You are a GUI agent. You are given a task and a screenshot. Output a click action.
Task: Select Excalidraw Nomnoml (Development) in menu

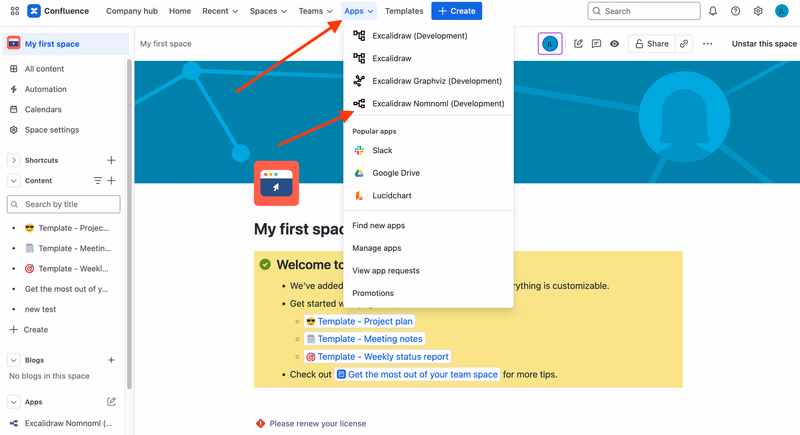pyautogui.click(x=429, y=103)
